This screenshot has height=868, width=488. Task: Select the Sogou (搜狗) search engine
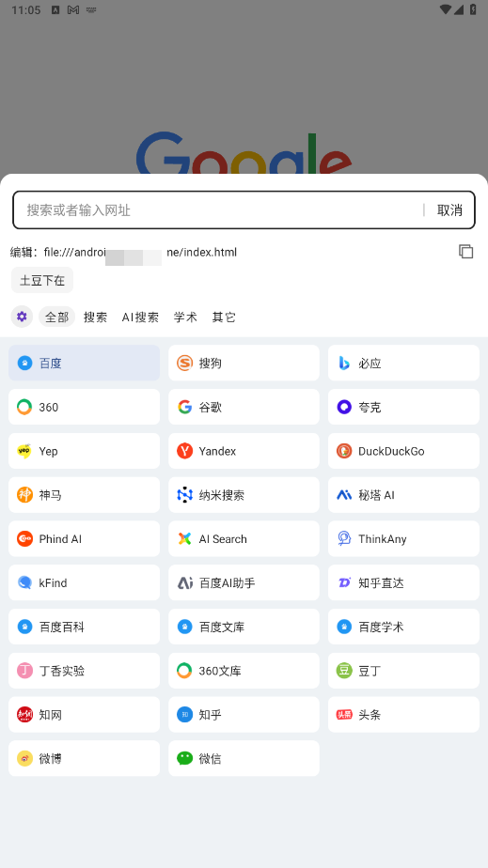(x=244, y=363)
